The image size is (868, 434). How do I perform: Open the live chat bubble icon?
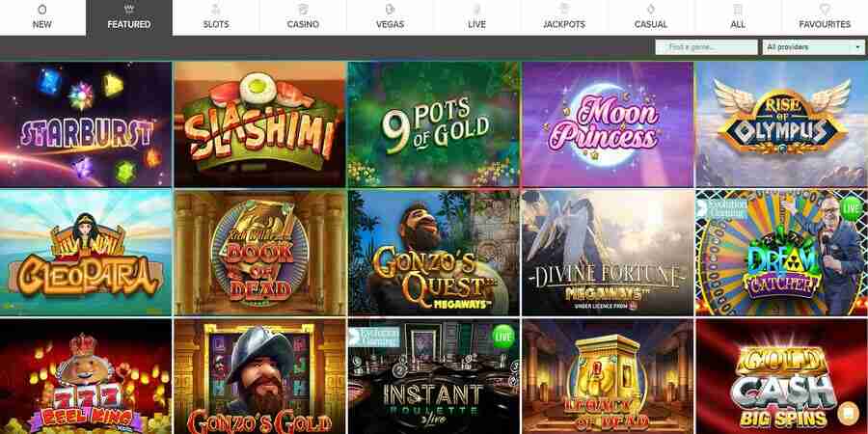pos(848,413)
